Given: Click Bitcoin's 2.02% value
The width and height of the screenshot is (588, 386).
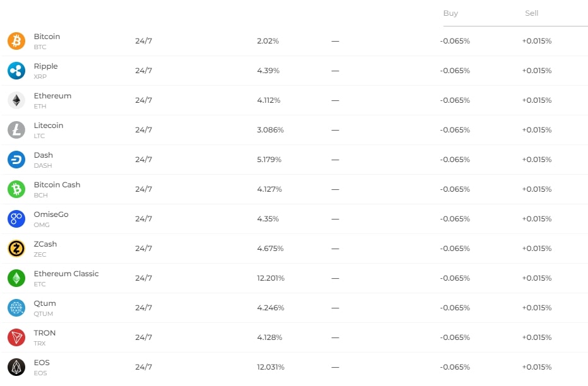Looking at the screenshot, I should point(268,41).
